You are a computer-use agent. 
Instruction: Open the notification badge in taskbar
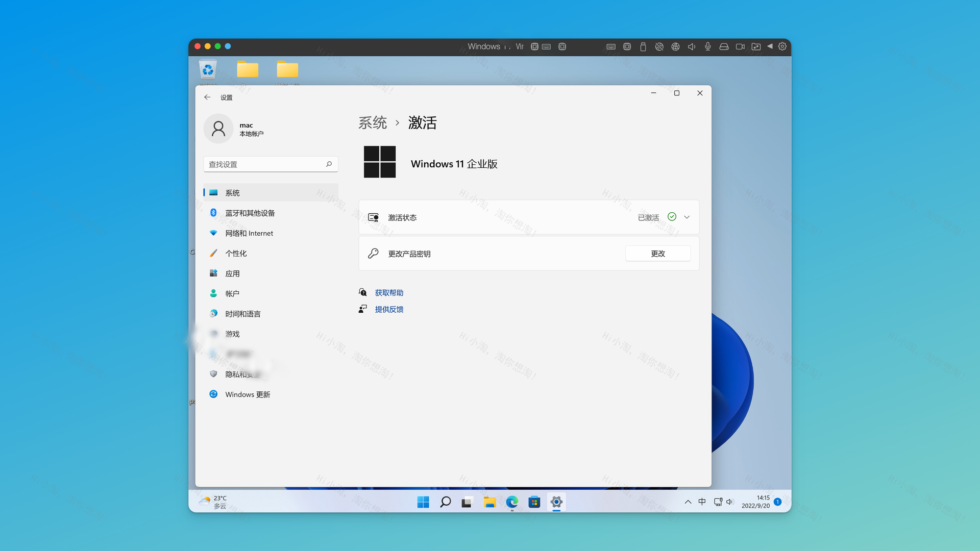pyautogui.click(x=777, y=502)
